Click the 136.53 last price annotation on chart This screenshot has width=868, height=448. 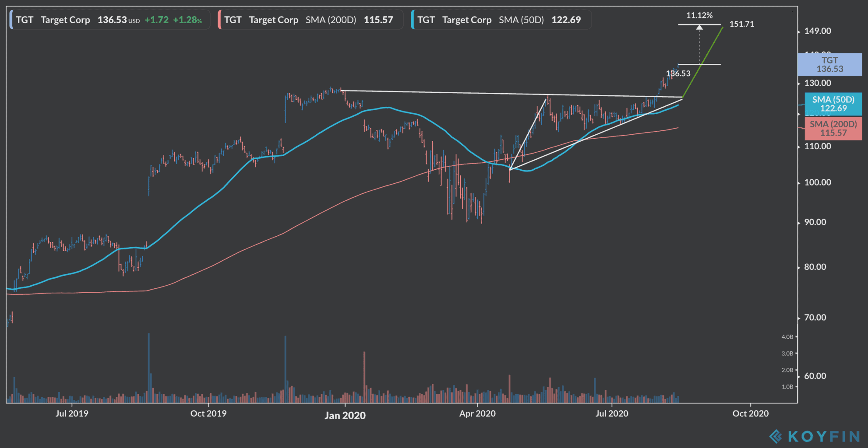[678, 73]
